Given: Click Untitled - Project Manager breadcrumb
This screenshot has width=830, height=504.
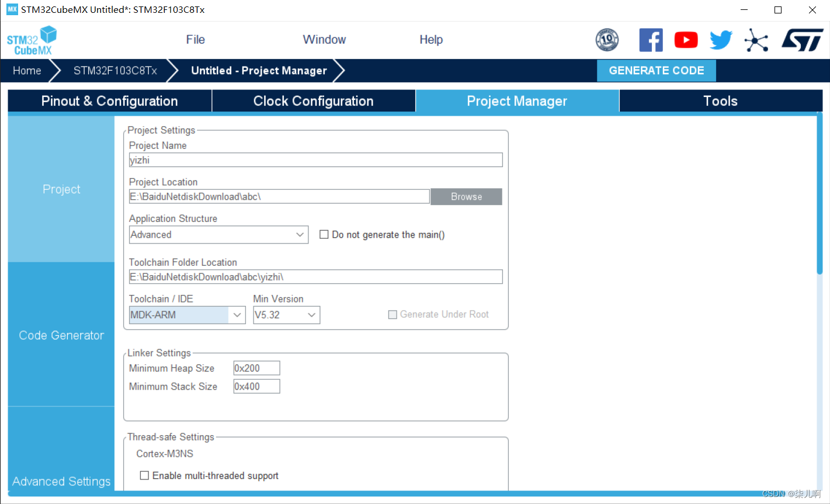Looking at the screenshot, I should point(259,71).
